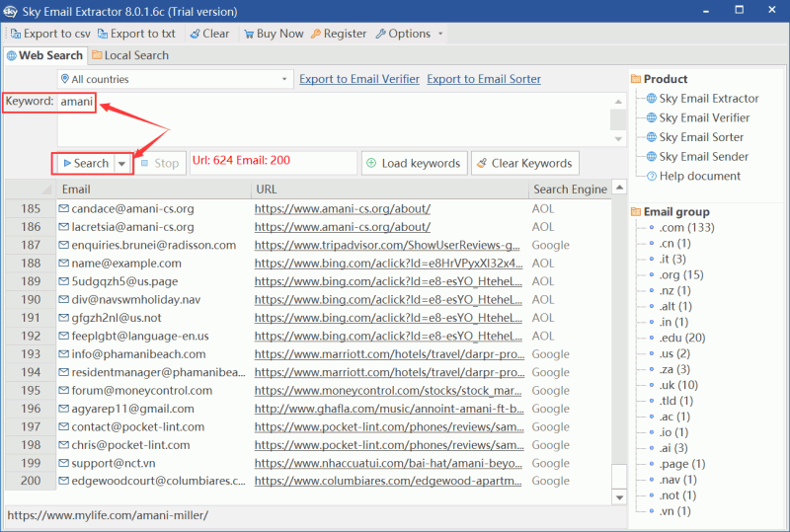This screenshot has width=790, height=532.
Task: Select the email chris@pocket-lint.com
Action: pos(130,445)
